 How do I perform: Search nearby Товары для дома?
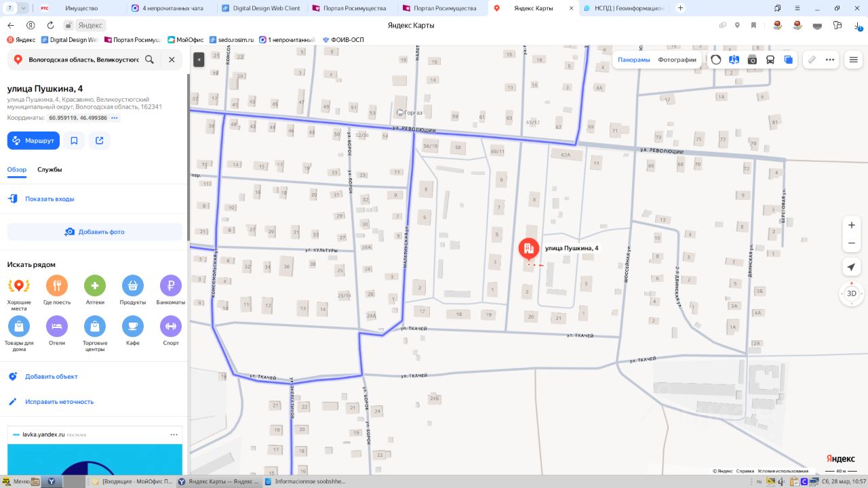tap(19, 333)
